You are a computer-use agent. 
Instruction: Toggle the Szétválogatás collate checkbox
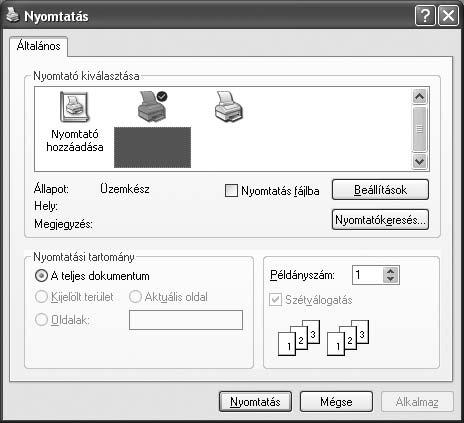(275, 300)
